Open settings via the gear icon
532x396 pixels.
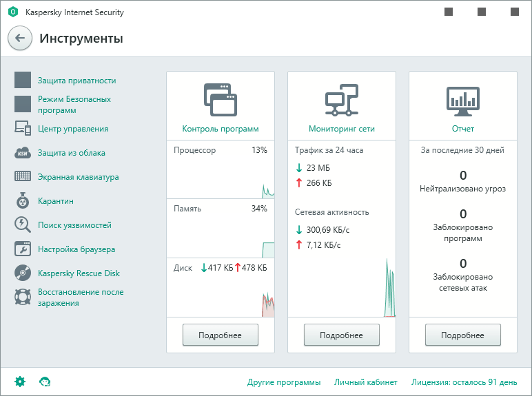point(20,382)
